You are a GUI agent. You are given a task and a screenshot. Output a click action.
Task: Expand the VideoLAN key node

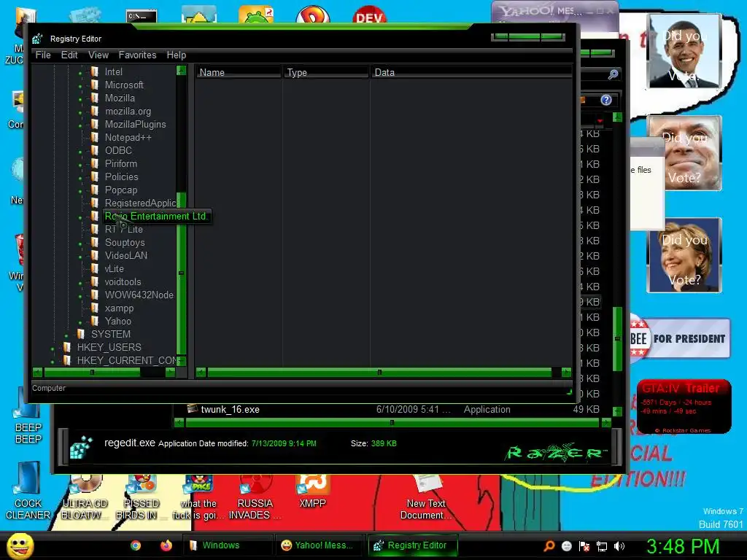click(x=80, y=257)
